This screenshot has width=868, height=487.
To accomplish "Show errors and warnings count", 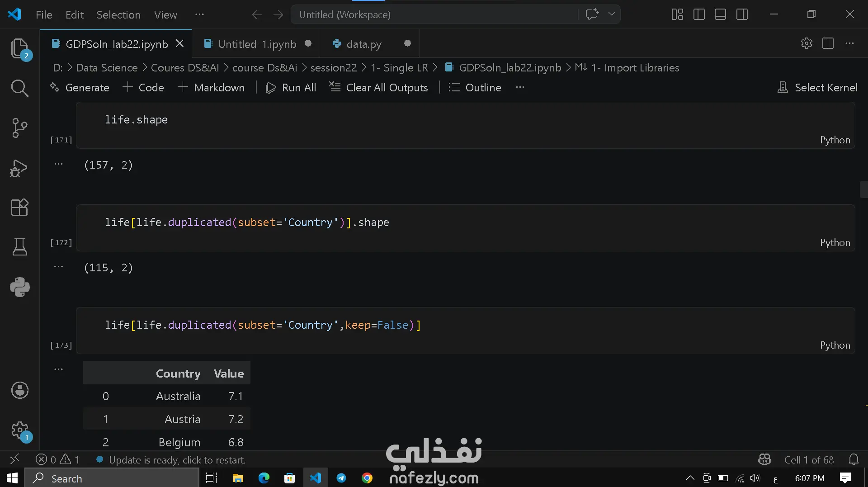I will (x=57, y=460).
